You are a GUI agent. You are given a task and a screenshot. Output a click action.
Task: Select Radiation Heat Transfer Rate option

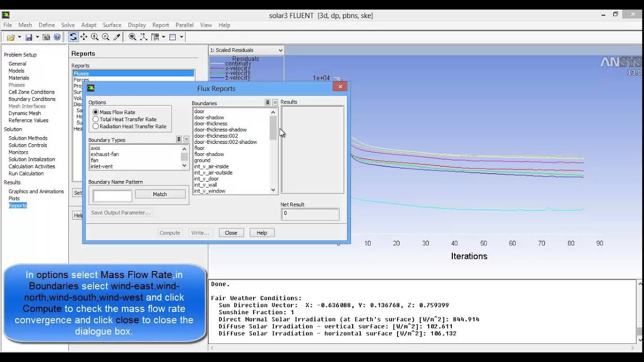point(129,126)
